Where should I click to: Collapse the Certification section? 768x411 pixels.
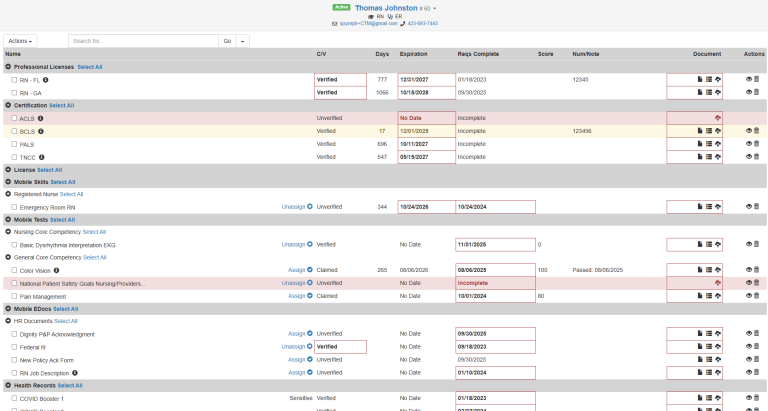(x=8, y=105)
